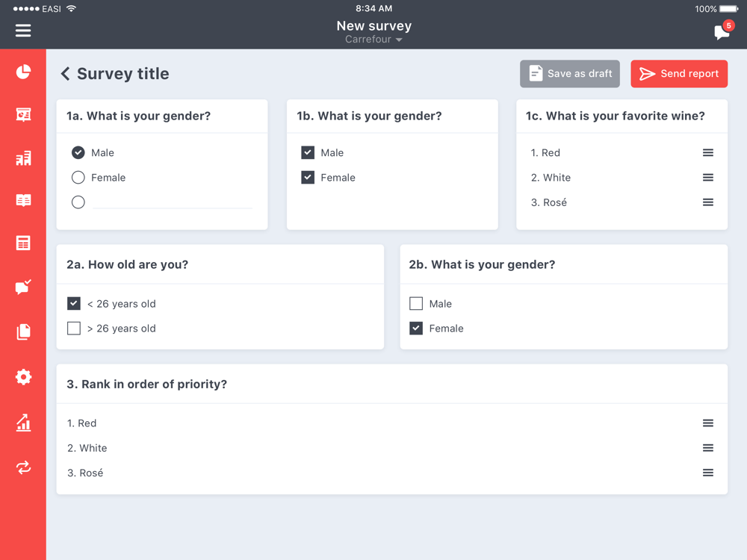Open the hamburger menu

point(23,31)
